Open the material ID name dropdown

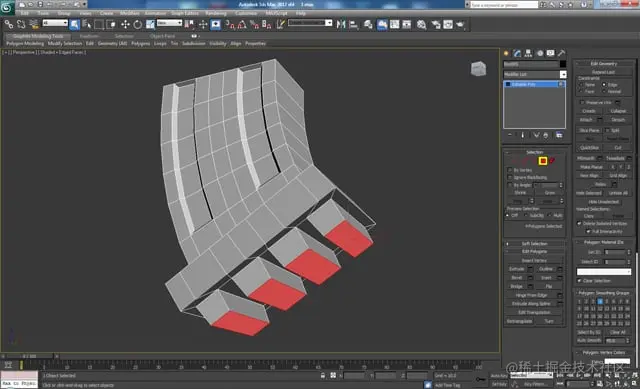pos(604,271)
